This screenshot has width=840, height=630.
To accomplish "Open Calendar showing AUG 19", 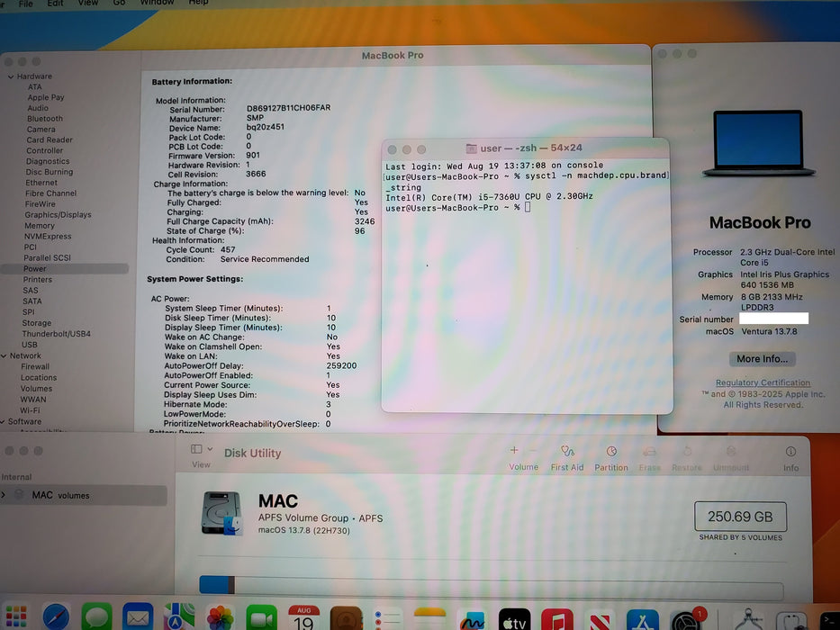I will pos(303,617).
